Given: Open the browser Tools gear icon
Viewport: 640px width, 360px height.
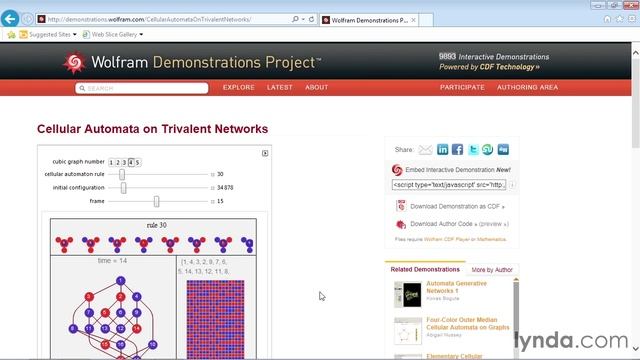Looking at the screenshot, I should click(x=632, y=19).
